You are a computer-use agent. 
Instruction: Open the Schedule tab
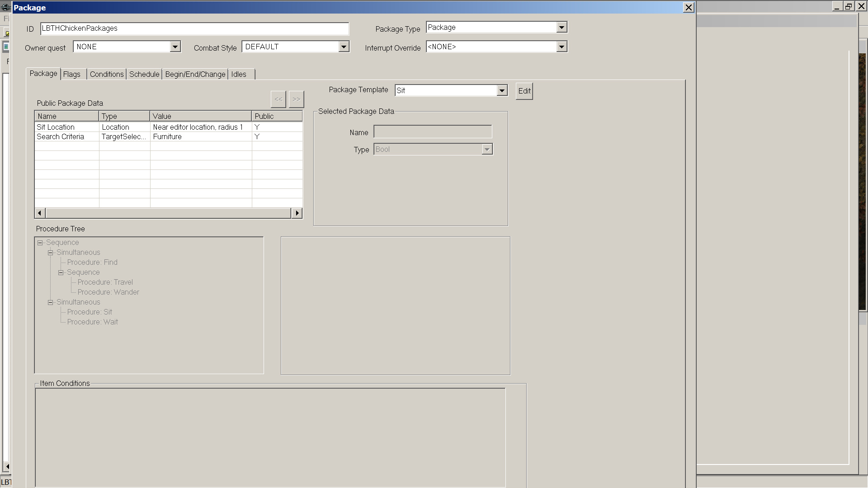(x=144, y=74)
